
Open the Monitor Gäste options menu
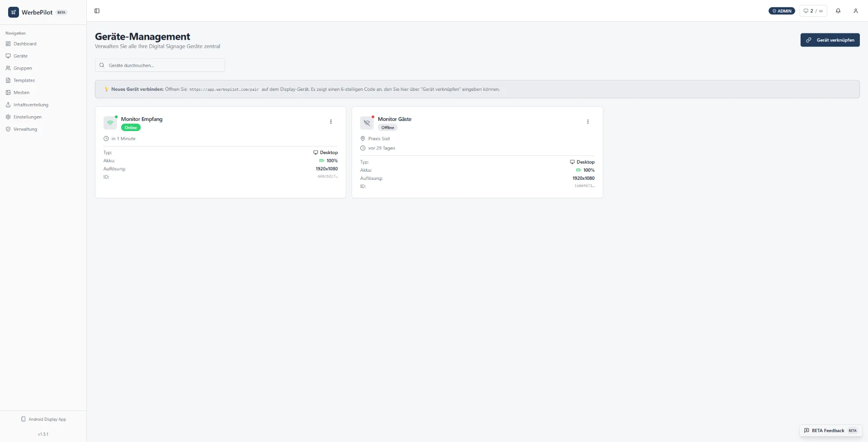588,122
